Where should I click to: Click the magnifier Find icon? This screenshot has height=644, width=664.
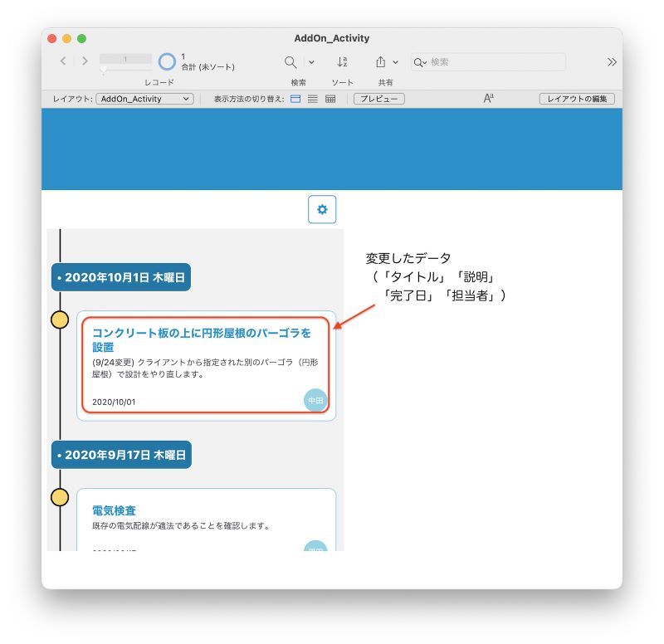coord(290,62)
